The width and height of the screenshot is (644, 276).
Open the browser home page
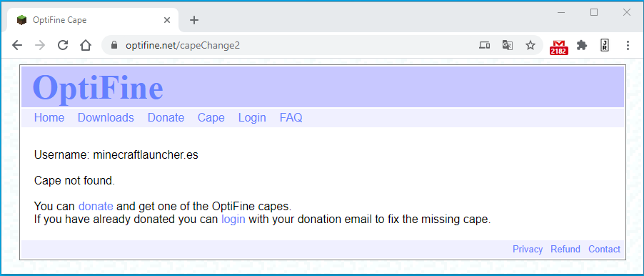click(86, 45)
